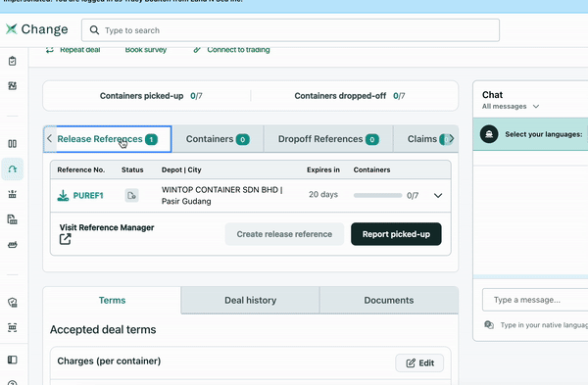Open the Deal history tab

[x=250, y=301]
